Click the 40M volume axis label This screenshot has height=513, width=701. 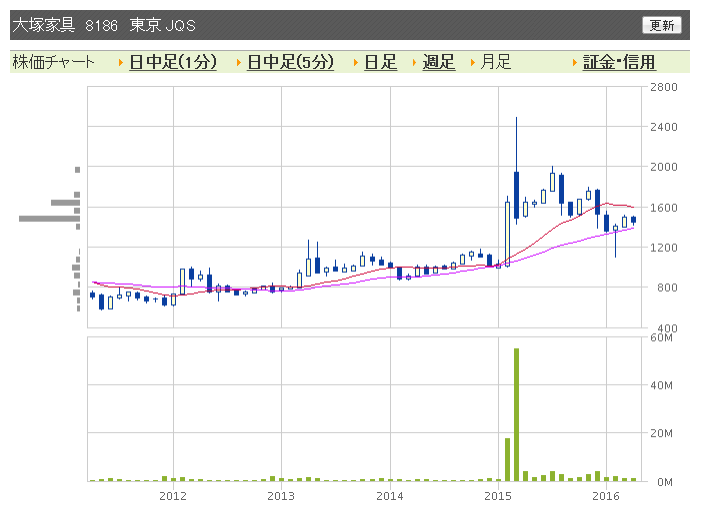661,385
